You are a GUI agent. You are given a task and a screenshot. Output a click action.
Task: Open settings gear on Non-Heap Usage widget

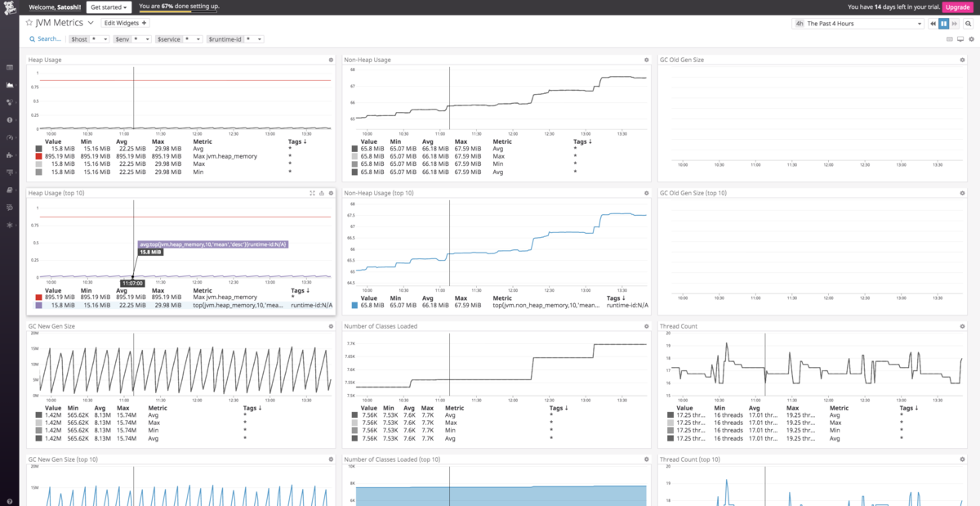pos(646,60)
